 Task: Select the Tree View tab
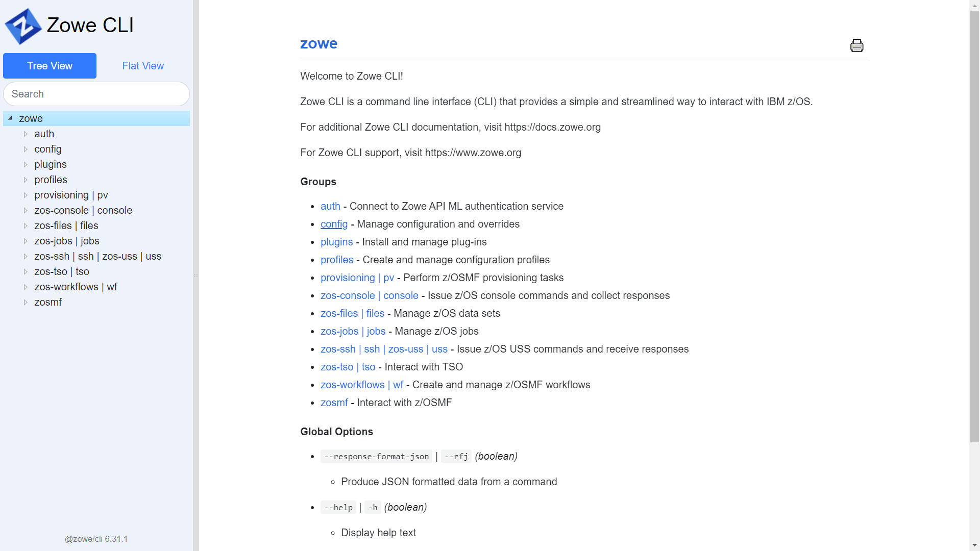[x=50, y=66]
